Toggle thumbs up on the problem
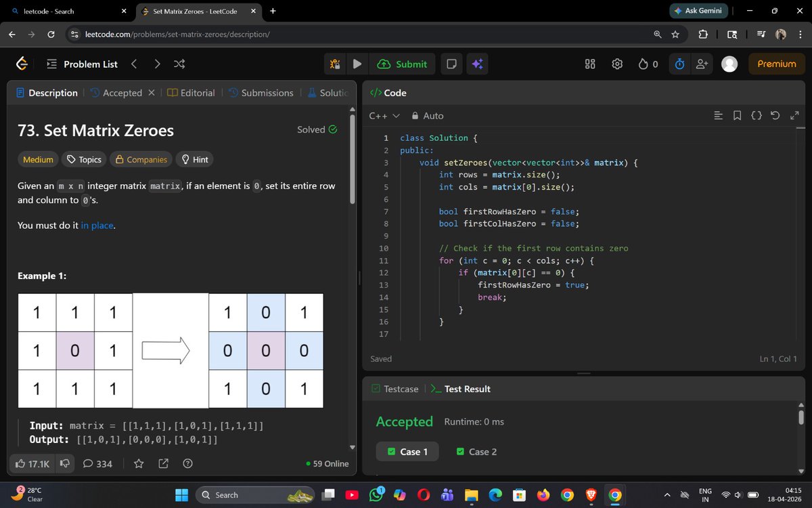Viewport: 812px width, 508px height. point(20,463)
